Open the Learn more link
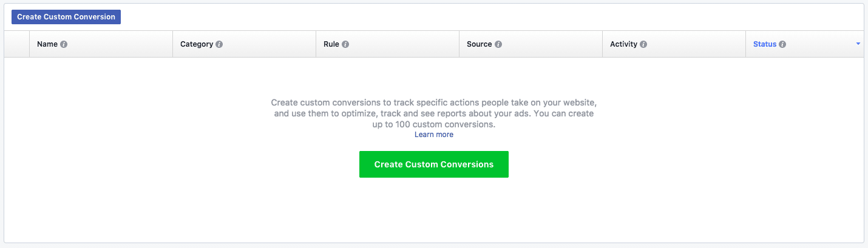Viewport: 868px width, 248px height. coord(434,135)
